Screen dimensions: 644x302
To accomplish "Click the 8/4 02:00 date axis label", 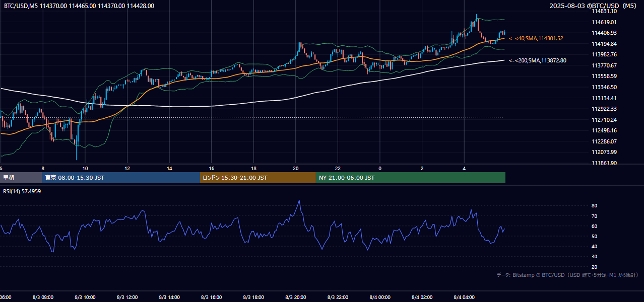I will [422, 297].
